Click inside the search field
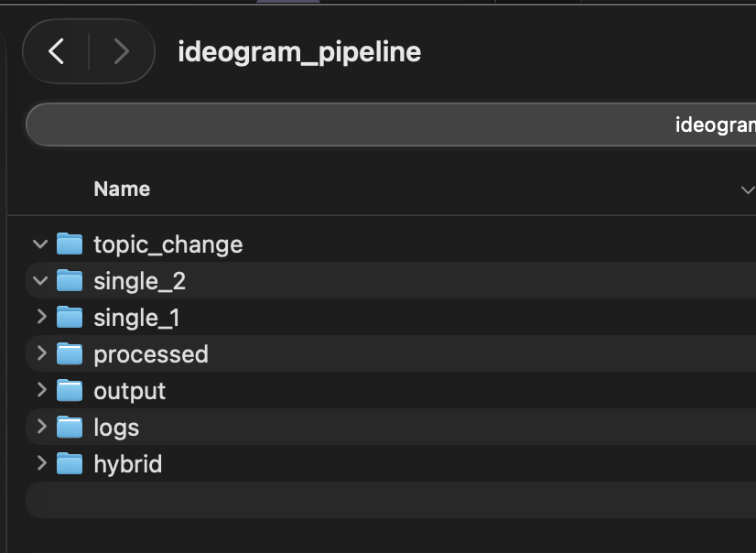 (366, 124)
